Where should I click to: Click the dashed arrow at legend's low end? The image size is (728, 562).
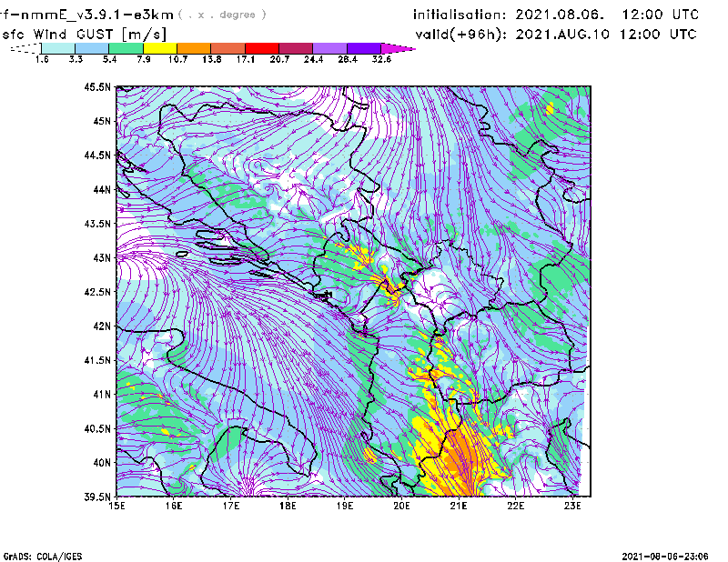pos(25,48)
